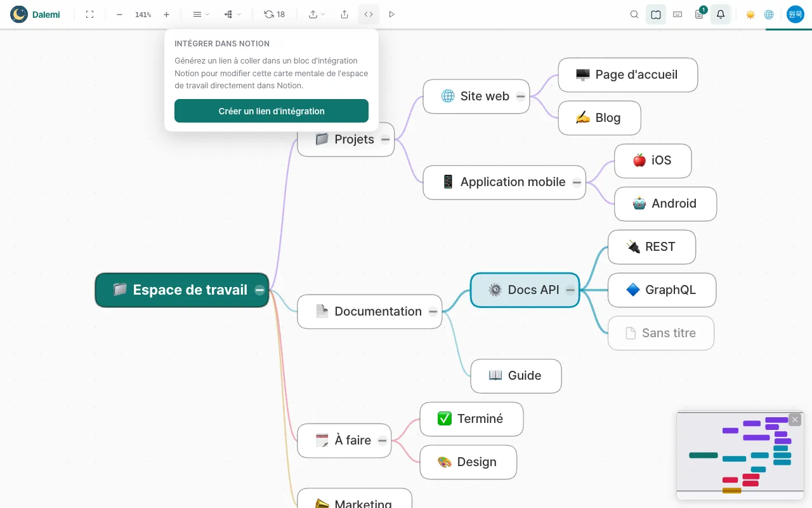Select the Terminé node
This screenshot has height=508, width=812.
pos(471,419)
